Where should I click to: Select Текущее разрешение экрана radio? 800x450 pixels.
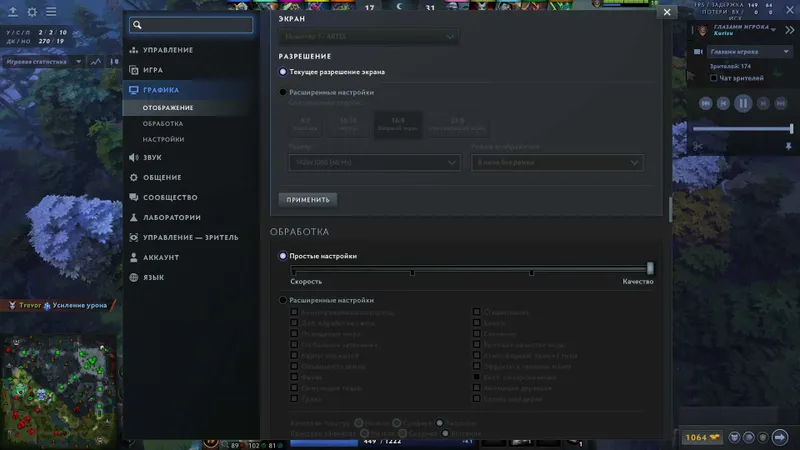tap(283, 72)
